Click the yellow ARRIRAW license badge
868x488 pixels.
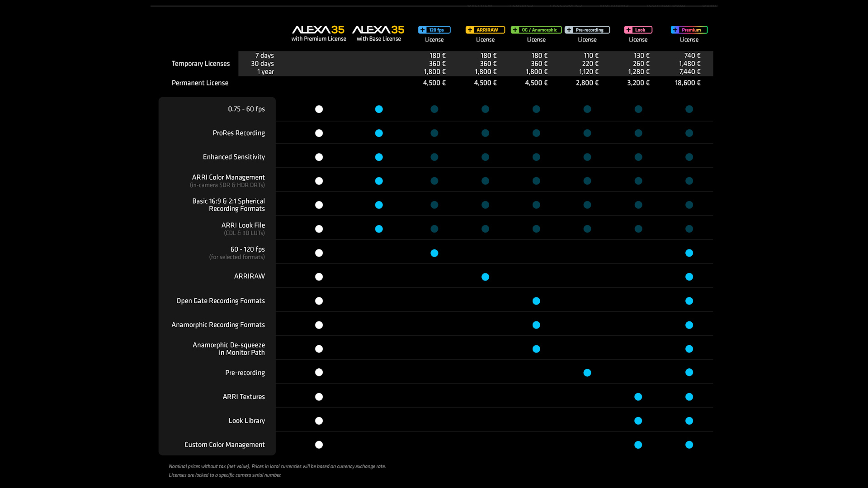click(x=485, y=30)
